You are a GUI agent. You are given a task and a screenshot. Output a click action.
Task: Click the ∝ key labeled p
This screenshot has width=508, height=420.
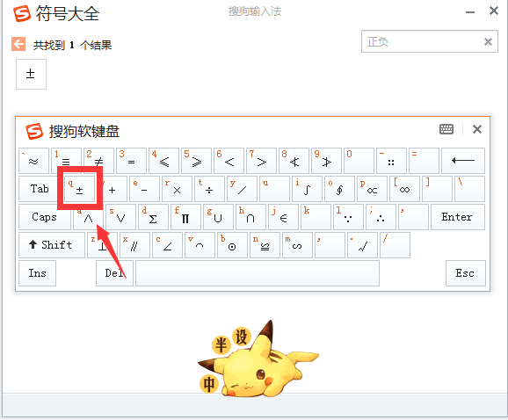click(373, 189)
